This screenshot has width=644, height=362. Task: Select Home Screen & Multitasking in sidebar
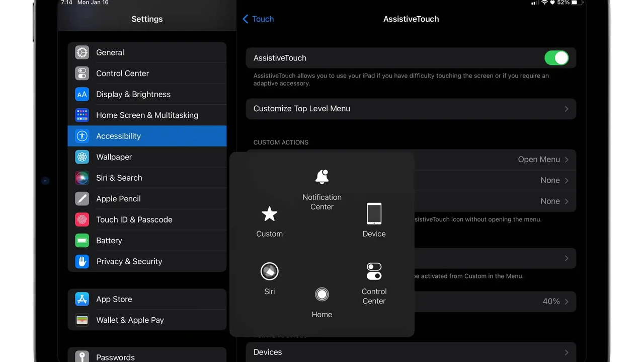tap(147, 115)
